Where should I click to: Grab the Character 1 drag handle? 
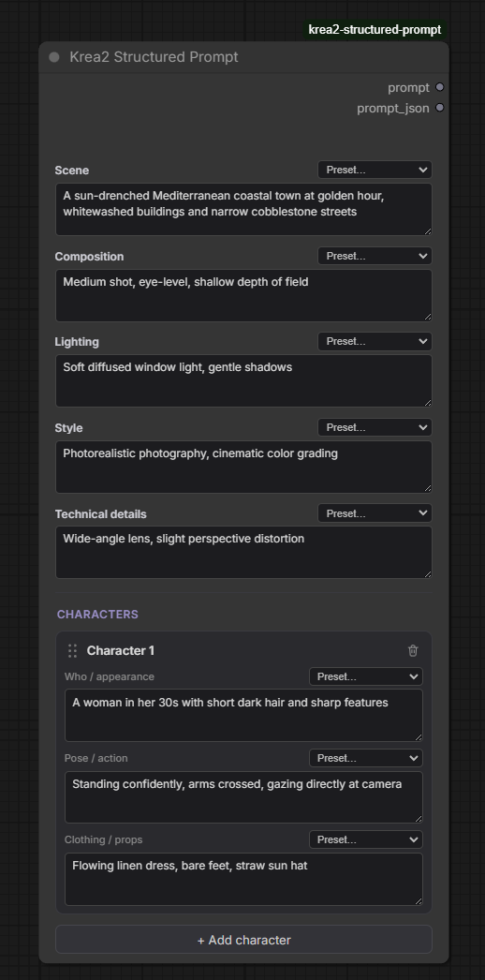pos(72,650)
